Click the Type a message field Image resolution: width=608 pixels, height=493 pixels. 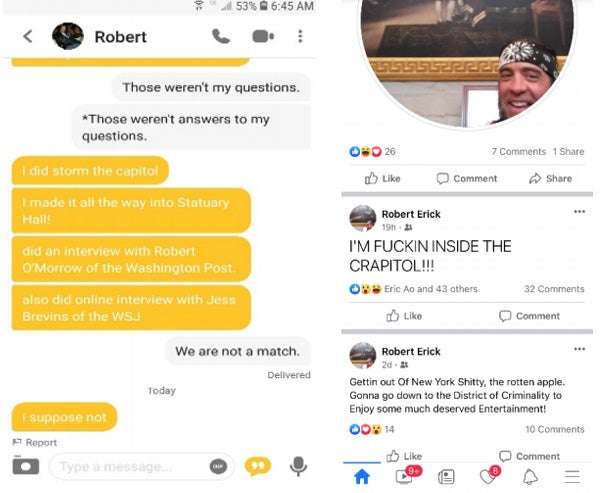tap(130, 466)
